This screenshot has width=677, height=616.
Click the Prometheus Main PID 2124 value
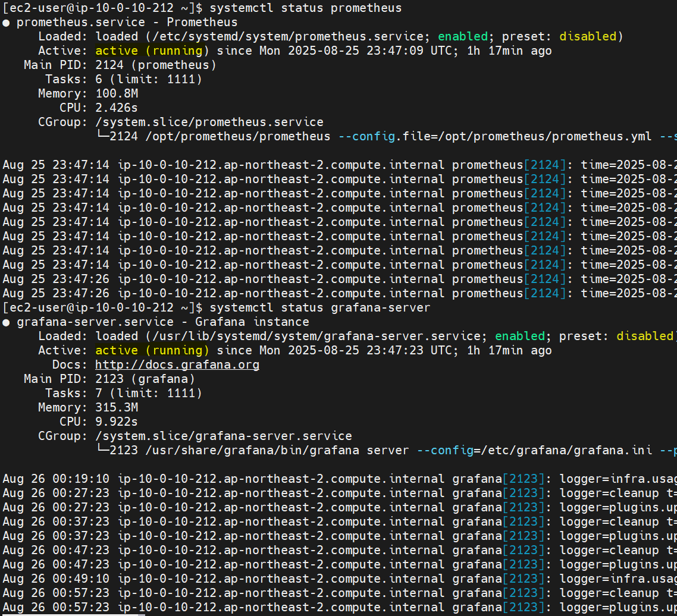pyautogui.click(x=109, y=65)
